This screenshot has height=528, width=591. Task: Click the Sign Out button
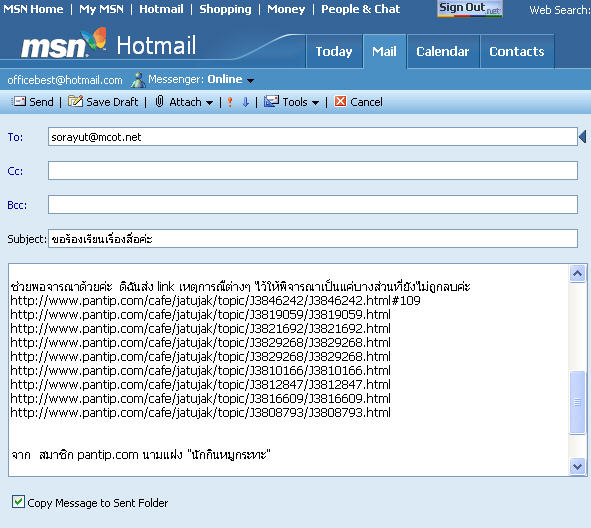pos(470,8)
